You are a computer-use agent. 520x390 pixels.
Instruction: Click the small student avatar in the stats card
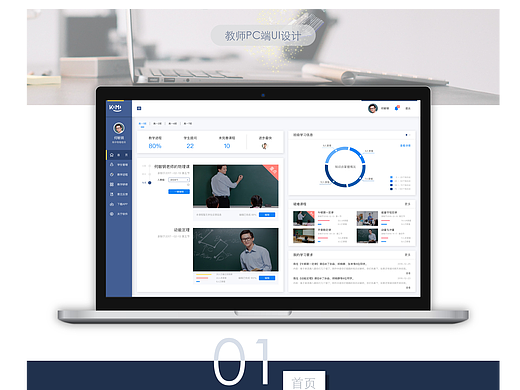coord(265,146)
